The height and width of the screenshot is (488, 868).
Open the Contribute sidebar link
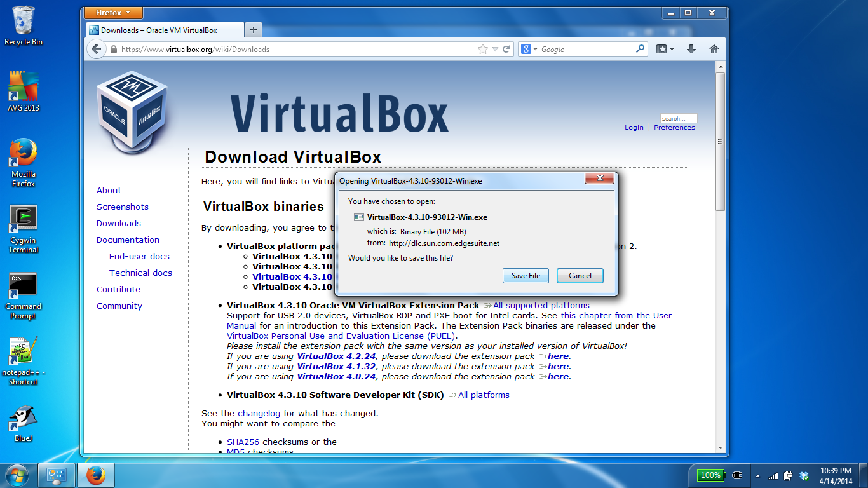(x=118, y=289)
